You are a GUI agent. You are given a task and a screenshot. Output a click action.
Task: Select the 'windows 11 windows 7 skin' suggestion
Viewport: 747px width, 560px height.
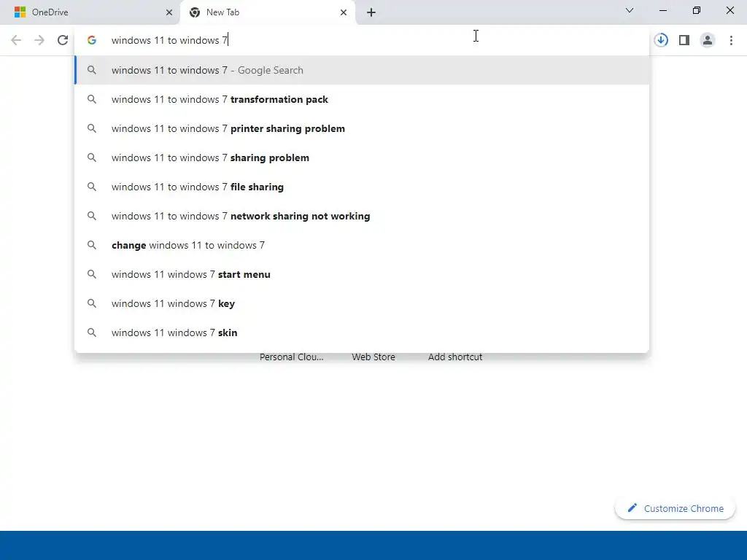point(362,332)
